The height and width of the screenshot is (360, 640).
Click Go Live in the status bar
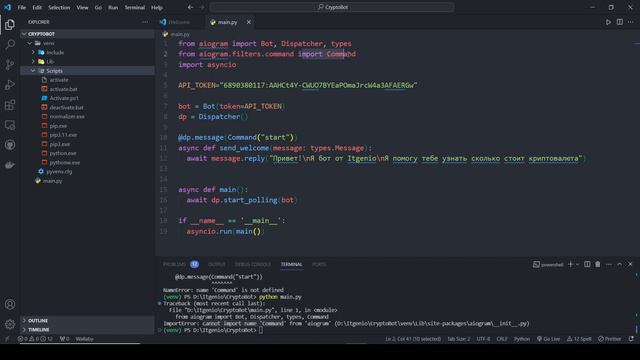pos(549,339)
